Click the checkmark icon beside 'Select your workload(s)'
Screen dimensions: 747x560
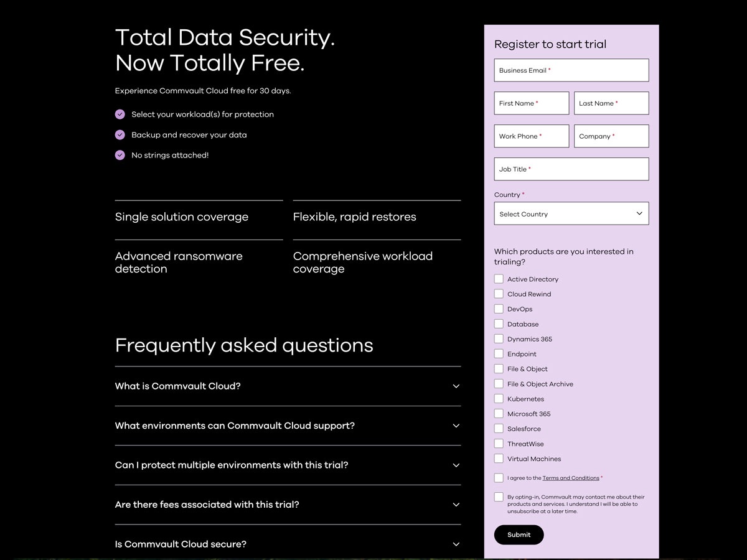coord(120,114)
